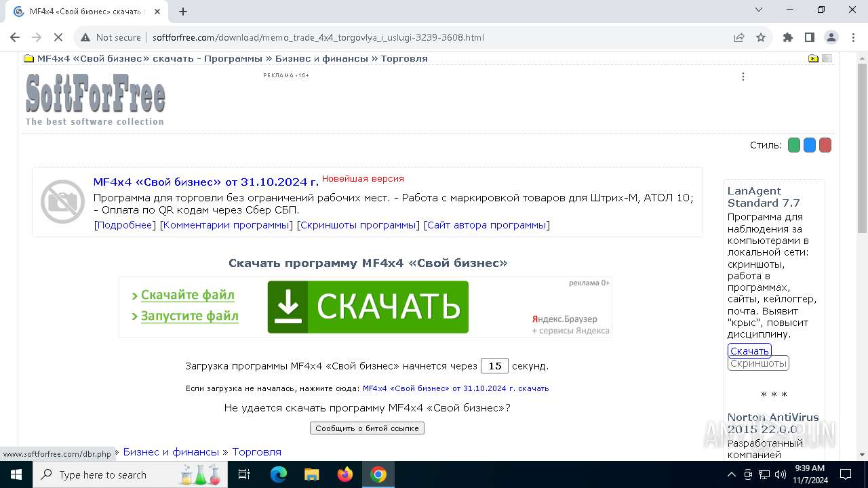The height and width of the screenshot is (488, 868).
Task: Click the yellow icon at top right
Action: tap(813, 58)
